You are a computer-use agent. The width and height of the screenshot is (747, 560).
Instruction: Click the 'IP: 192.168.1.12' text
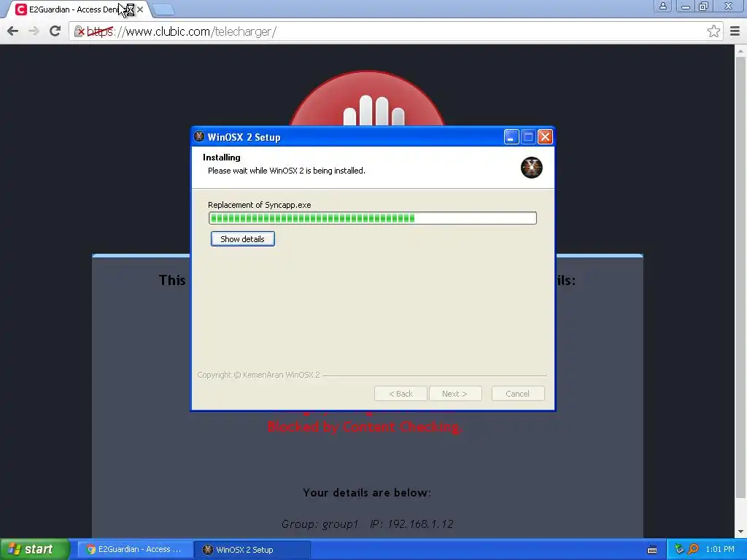coord(411,524)
